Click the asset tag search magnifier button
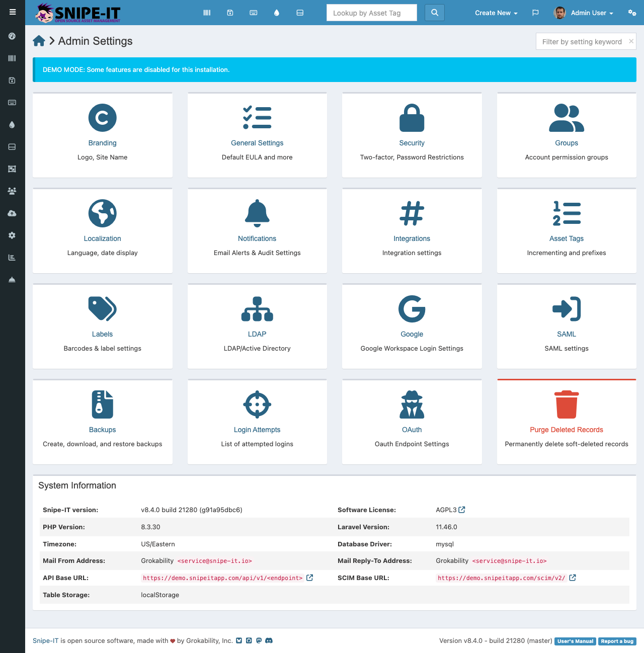The height and width of the screenshot is (653, 644). click(435, 13)
